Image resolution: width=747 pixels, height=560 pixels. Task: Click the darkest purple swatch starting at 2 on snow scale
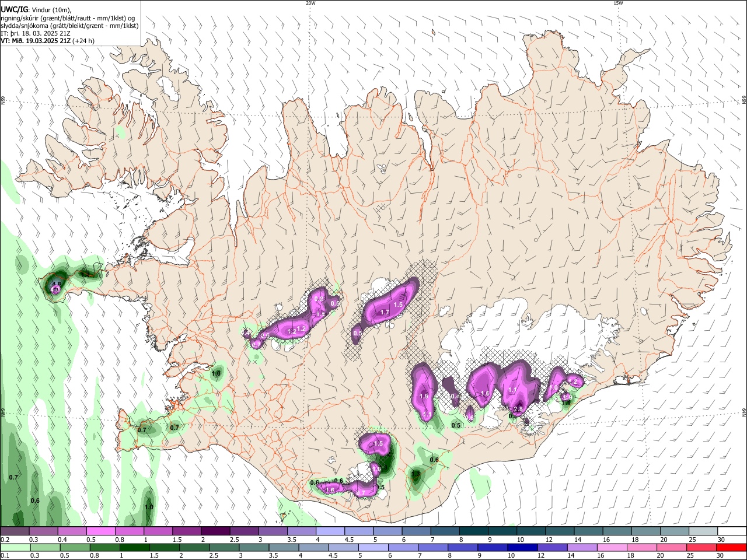pyautogui.click(x=215, y=531)
